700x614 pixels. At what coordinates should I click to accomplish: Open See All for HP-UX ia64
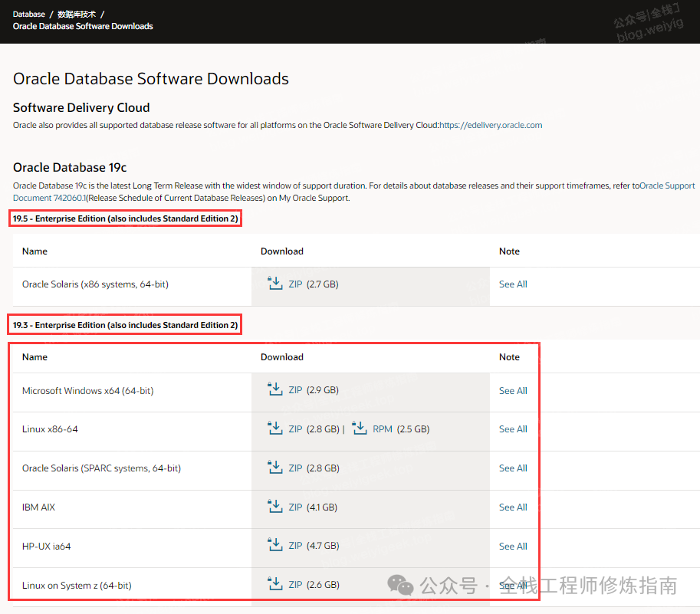[x=513, y=547]
